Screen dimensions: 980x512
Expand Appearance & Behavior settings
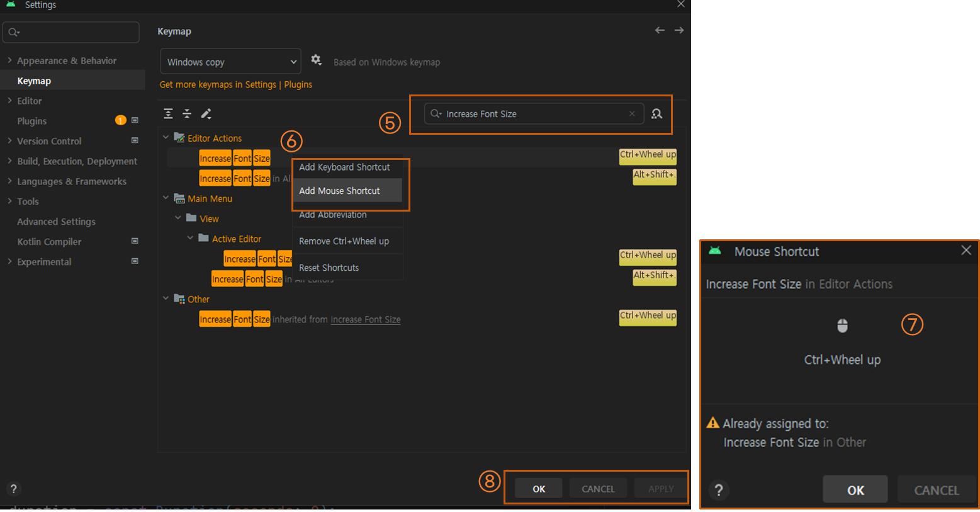(x=9, y=60)
